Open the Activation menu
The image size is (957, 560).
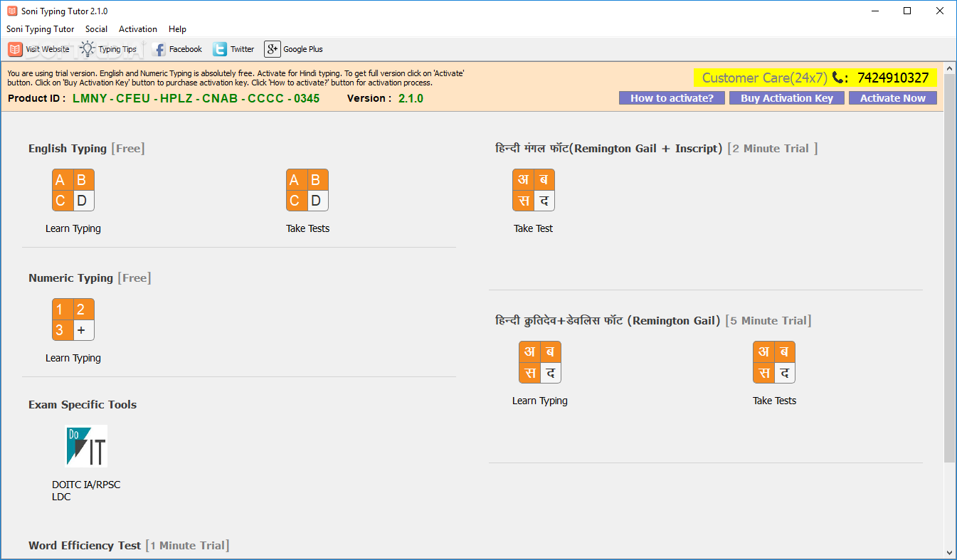(138, 29)
